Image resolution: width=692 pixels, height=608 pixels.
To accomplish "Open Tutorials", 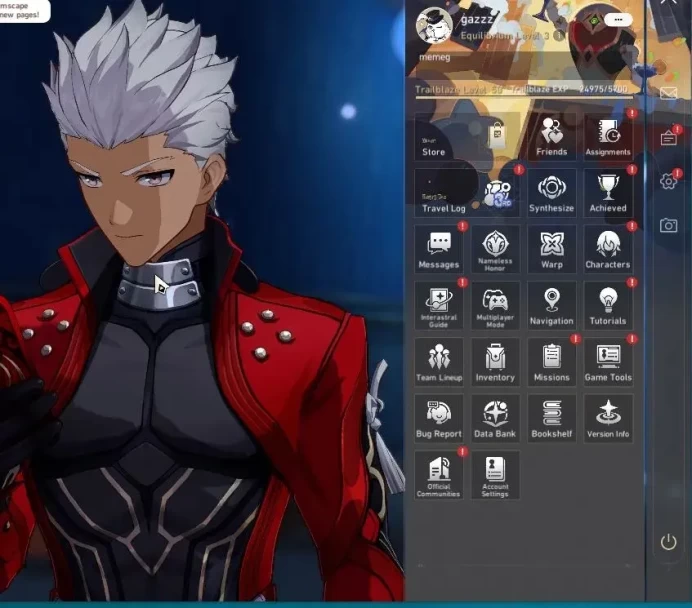I will pyautogui.click(x=608, y=305).
